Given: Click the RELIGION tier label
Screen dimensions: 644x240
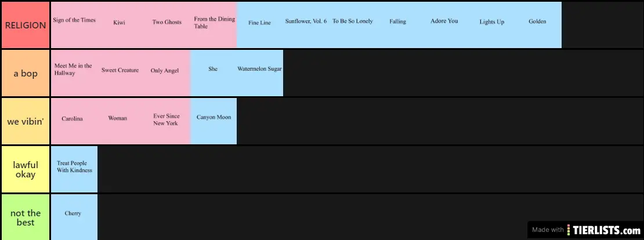Looking at the screenshot, I should [x=26, y=25].
